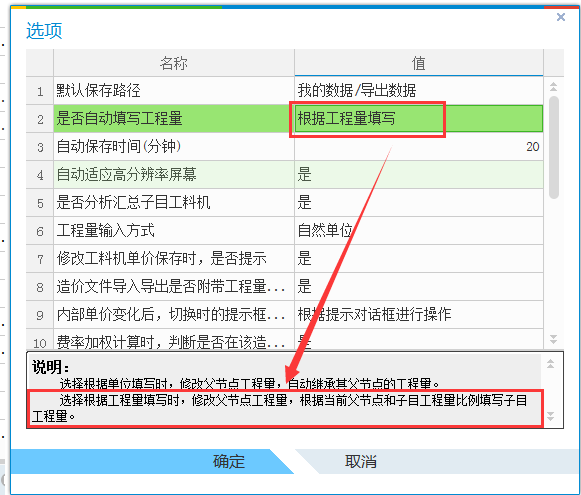Screen dimensions: 581x495
Task: Select the 根据工程量填写 value cell
Action: (x=419, y=119)
